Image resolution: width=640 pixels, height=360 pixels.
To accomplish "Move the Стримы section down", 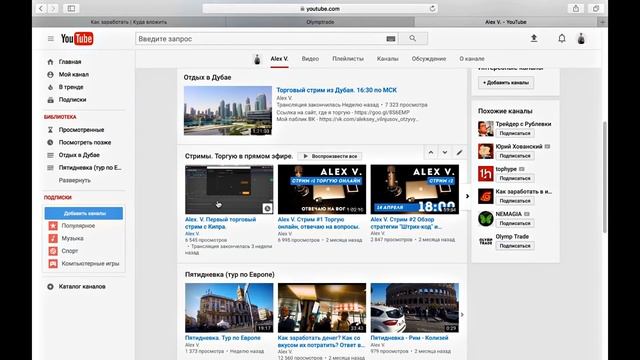I will [x=445, y=152].
